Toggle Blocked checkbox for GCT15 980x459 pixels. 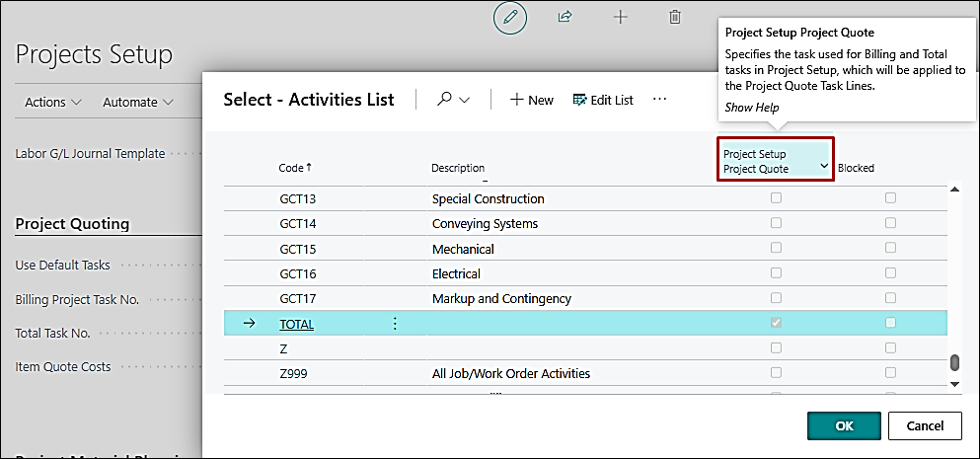[891, 249]
